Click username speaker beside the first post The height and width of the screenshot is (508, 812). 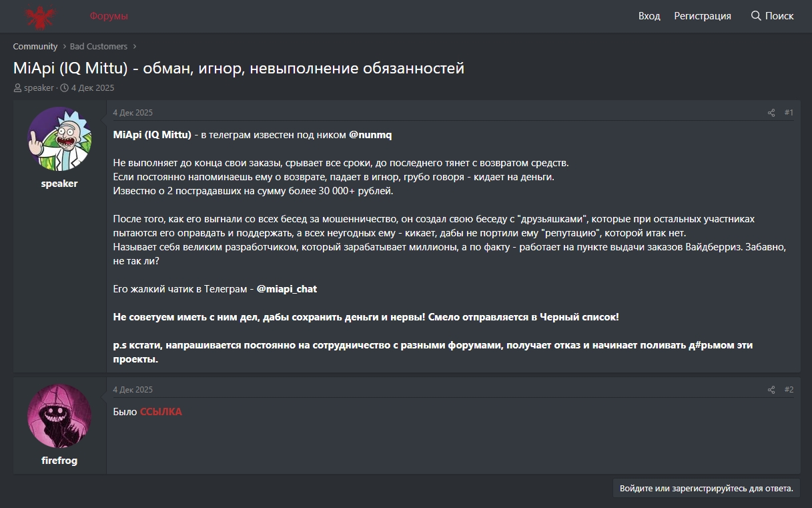[59, 184]
